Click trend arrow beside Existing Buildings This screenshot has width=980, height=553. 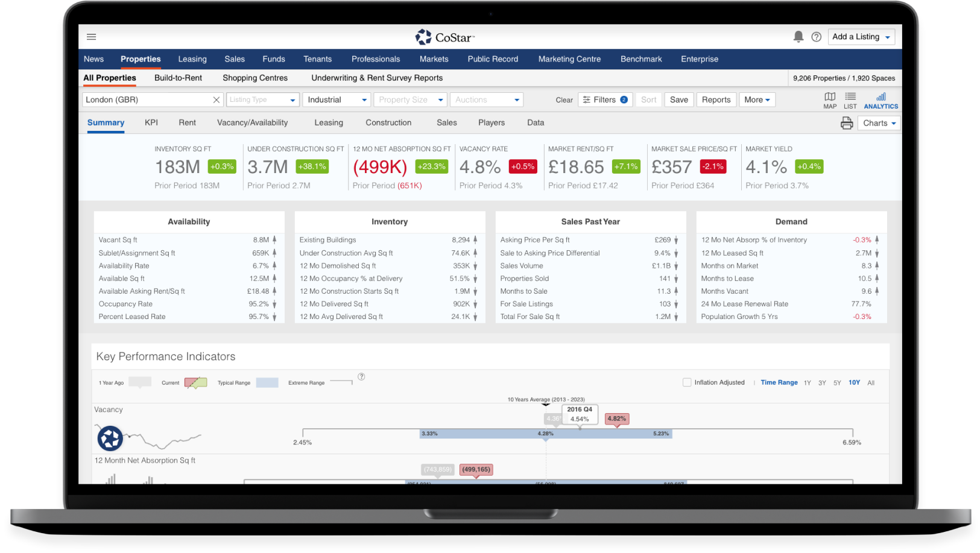[x=475, y=240]
